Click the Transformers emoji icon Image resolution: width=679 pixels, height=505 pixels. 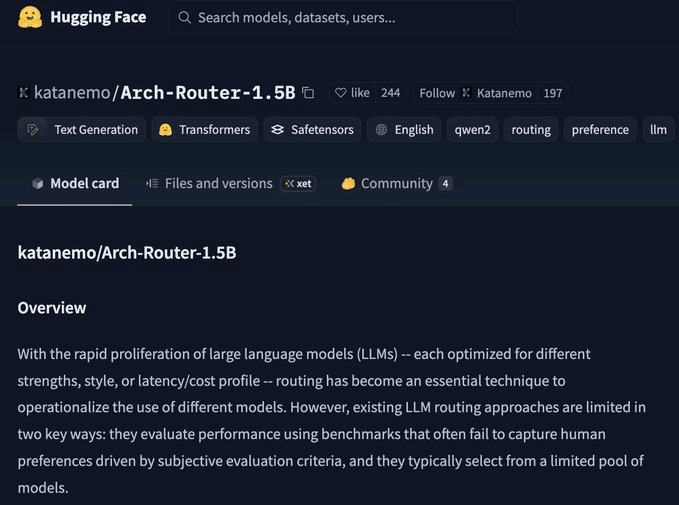[x=165, y=129]
